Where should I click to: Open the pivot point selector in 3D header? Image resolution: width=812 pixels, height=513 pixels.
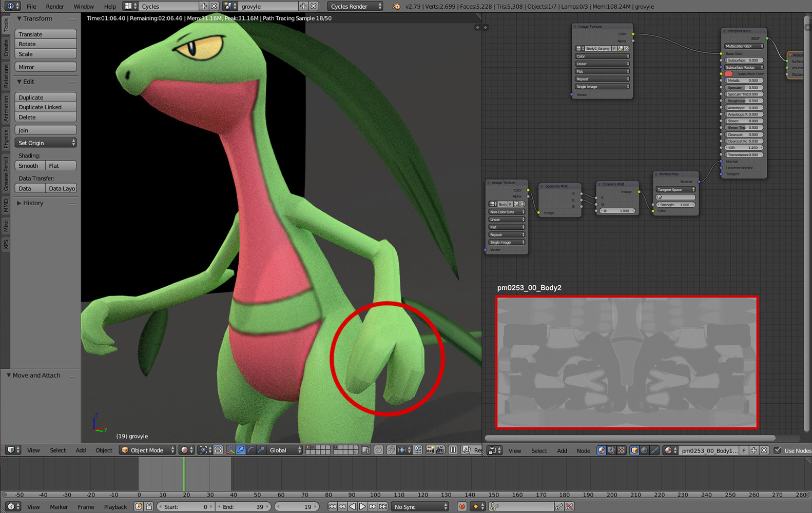click(205, 450)
